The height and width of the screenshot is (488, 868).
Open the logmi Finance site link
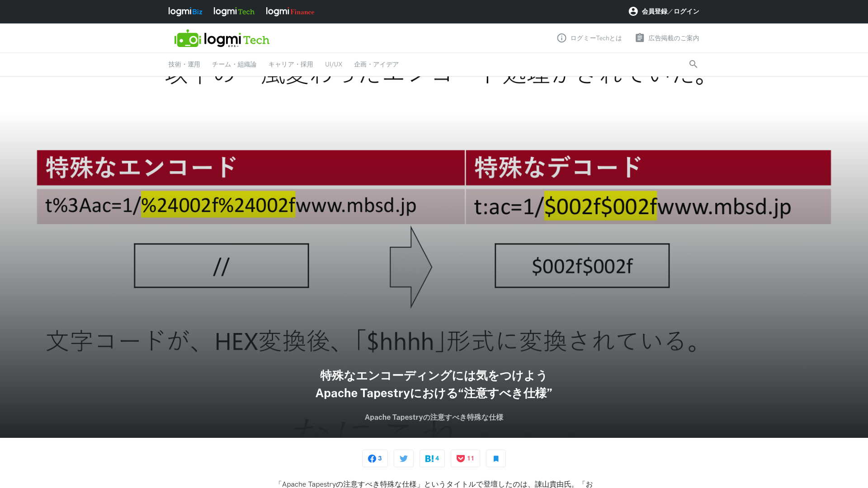coord(290,12)
